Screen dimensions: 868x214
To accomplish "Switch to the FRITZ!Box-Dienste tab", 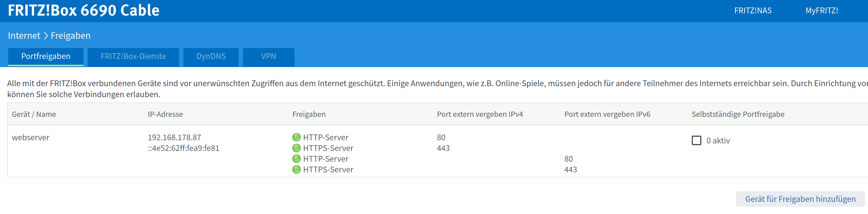I will [x=133, y=56].
